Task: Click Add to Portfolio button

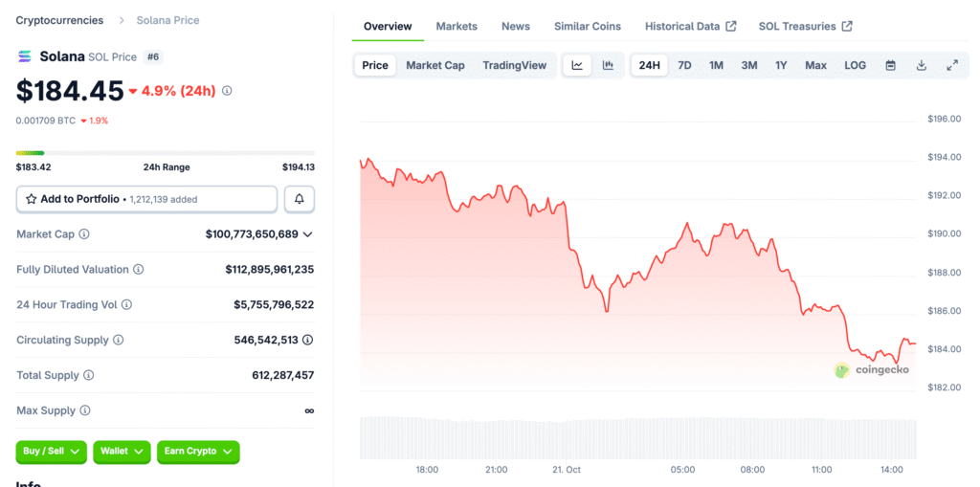Action: 146,199
